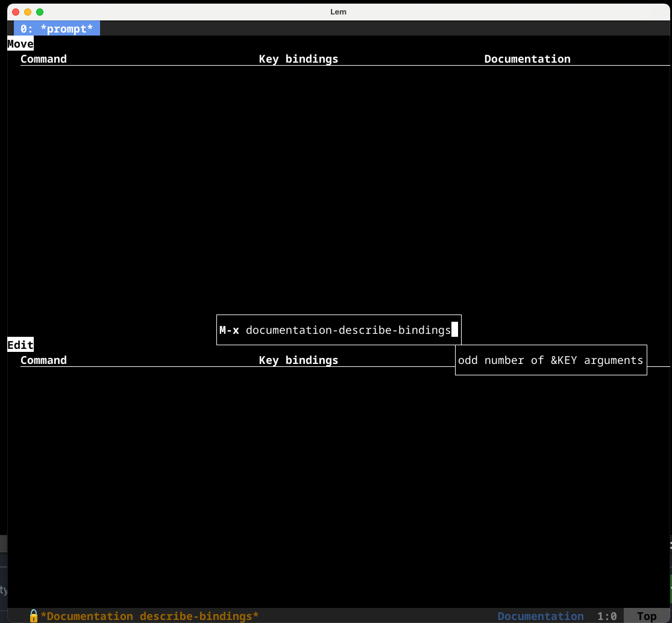Click the "Edit" section header
This screenshot has width=672, height=623.
[20, 345]
